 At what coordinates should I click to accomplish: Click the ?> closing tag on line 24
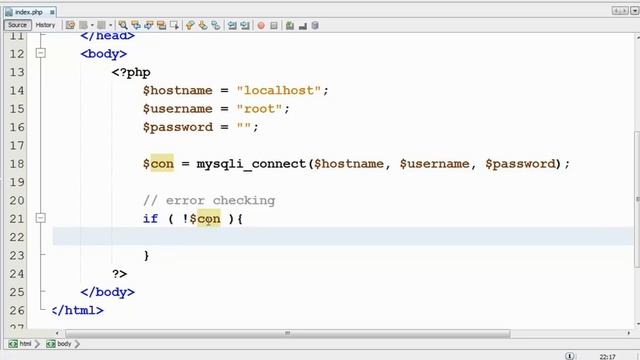pos(120,273)
